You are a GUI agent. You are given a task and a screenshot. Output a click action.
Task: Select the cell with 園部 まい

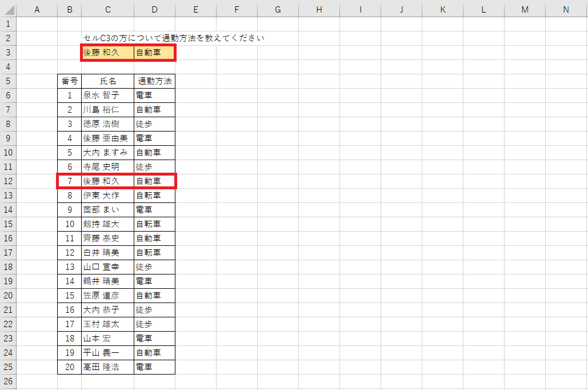click(x=107, y=210)
